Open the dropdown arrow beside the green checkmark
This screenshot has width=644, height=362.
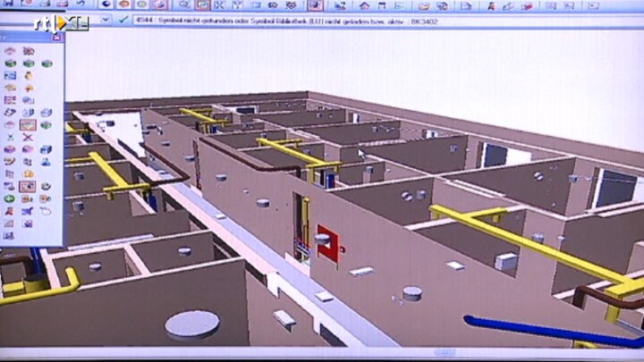106,20
